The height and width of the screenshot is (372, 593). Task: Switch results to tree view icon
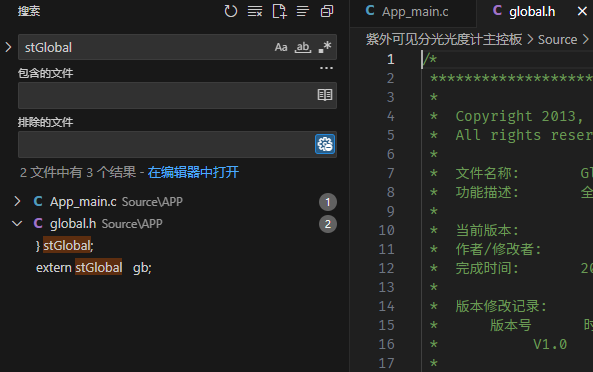coord(303,11)
